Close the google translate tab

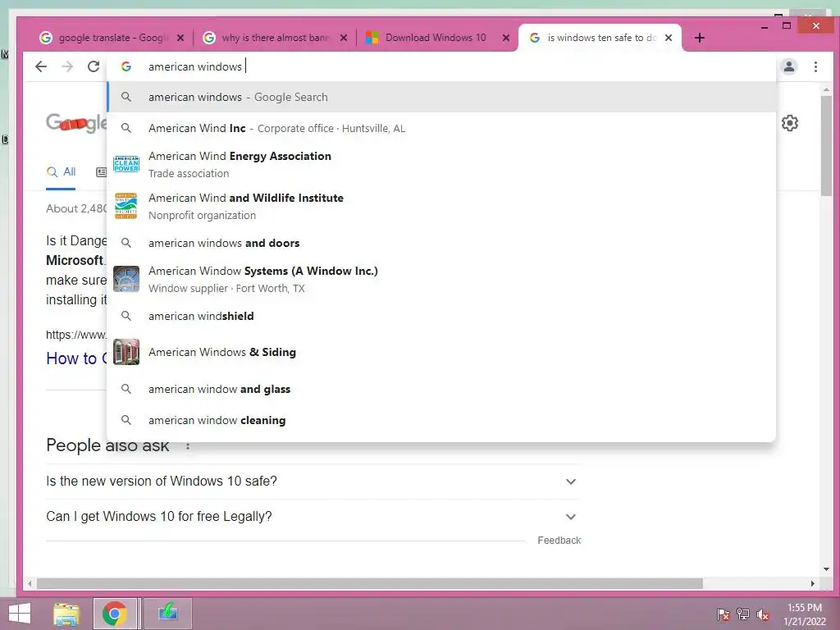[180, 38]
